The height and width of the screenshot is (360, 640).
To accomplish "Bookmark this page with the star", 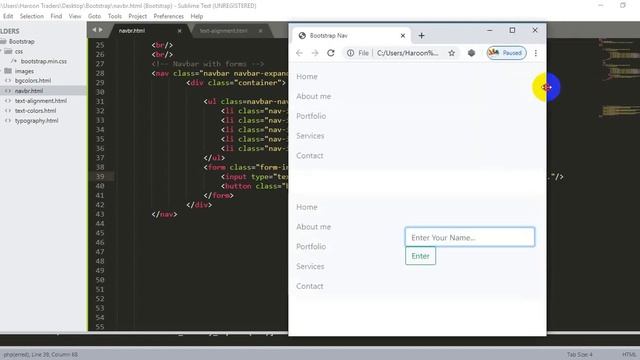I will 451,53.
